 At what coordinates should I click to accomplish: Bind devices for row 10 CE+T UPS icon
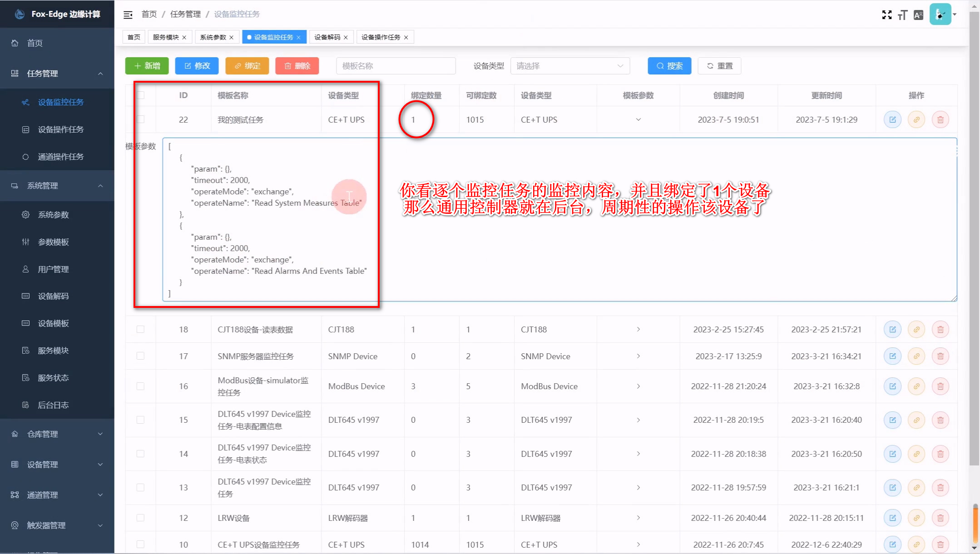point(916,544)
